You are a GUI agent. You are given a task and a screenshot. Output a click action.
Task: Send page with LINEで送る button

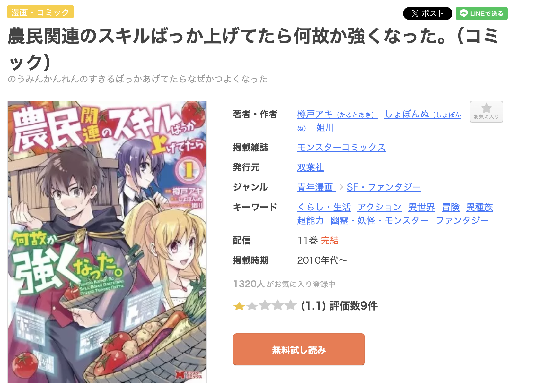pyautogui.click(x=481, y=13)
